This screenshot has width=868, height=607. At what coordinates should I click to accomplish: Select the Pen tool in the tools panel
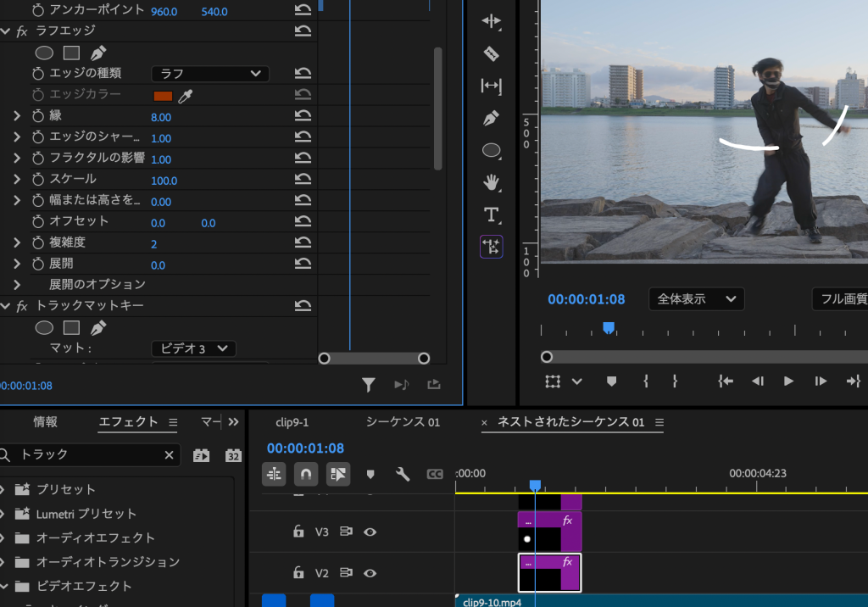pos(491,119)
